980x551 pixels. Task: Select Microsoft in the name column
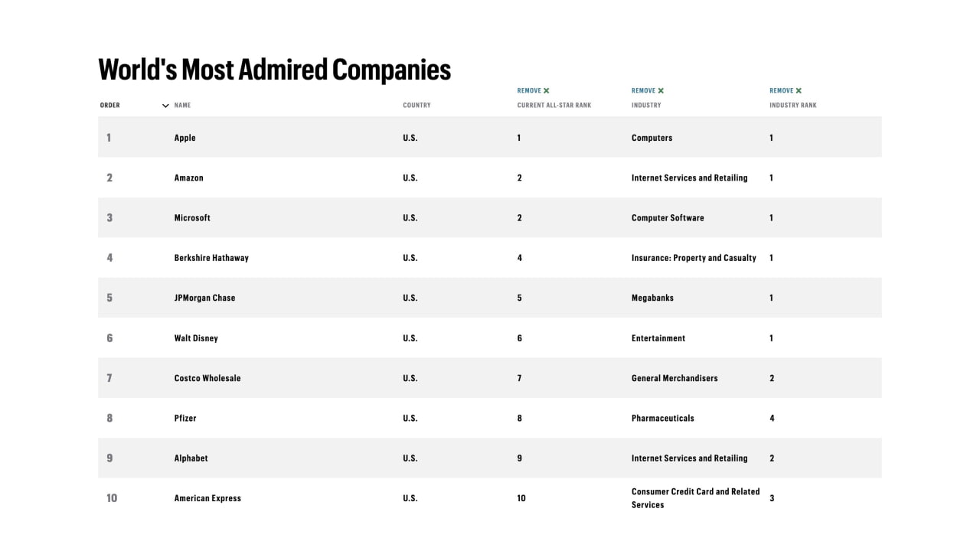[192, 218]
